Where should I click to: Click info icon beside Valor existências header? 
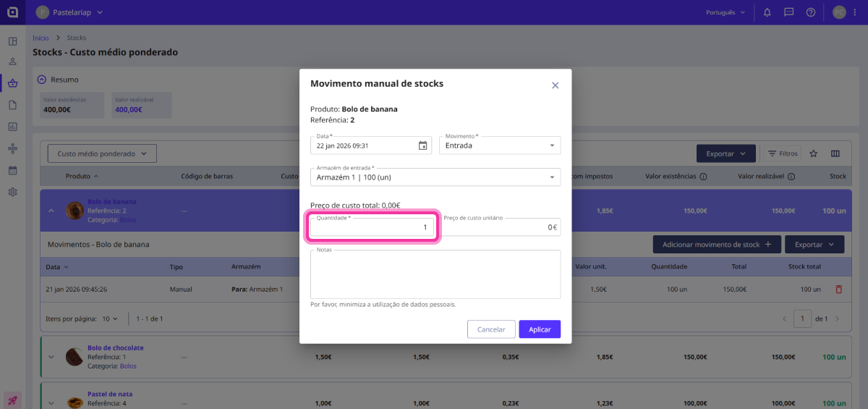click(x=703, y=176)
